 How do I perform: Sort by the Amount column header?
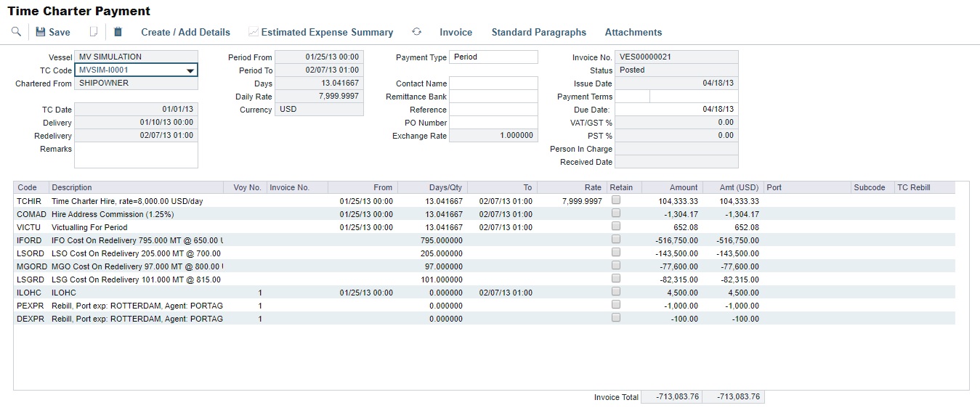pyautogui.click(x=672, y=187)
